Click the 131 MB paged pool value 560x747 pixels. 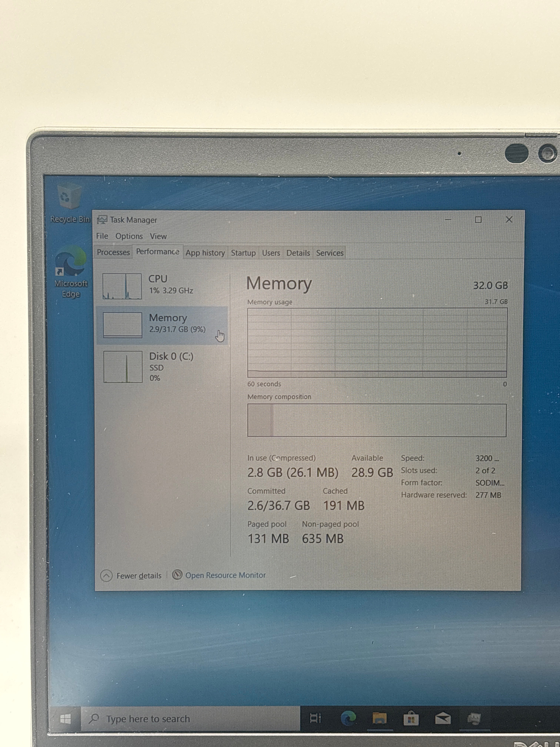(268, 539)
